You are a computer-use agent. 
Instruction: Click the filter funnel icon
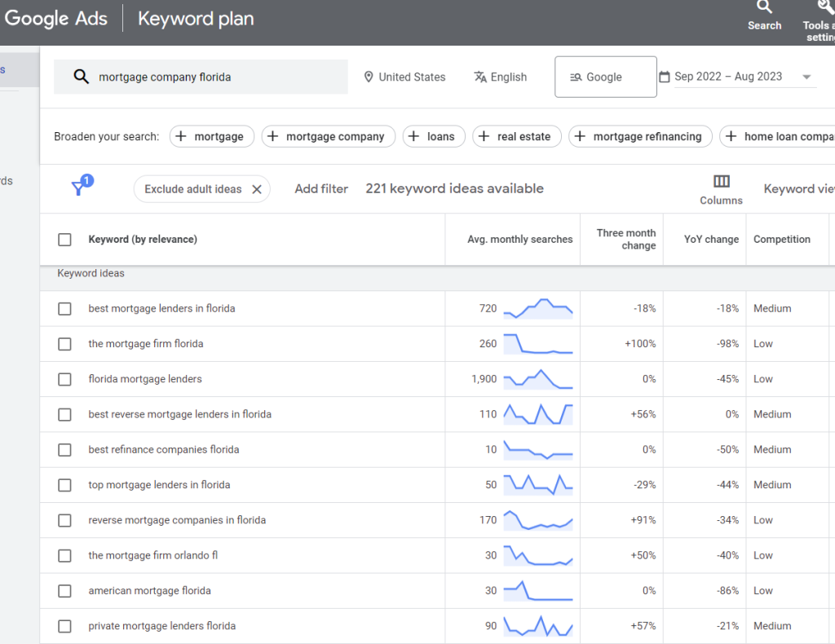click(x=78, y=188)
